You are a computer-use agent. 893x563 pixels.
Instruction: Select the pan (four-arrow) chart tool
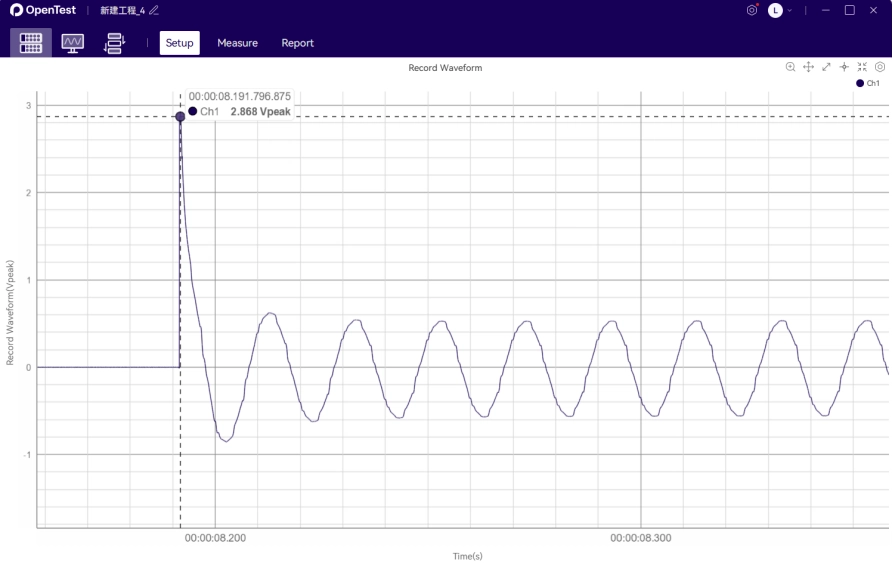point(808,67)
